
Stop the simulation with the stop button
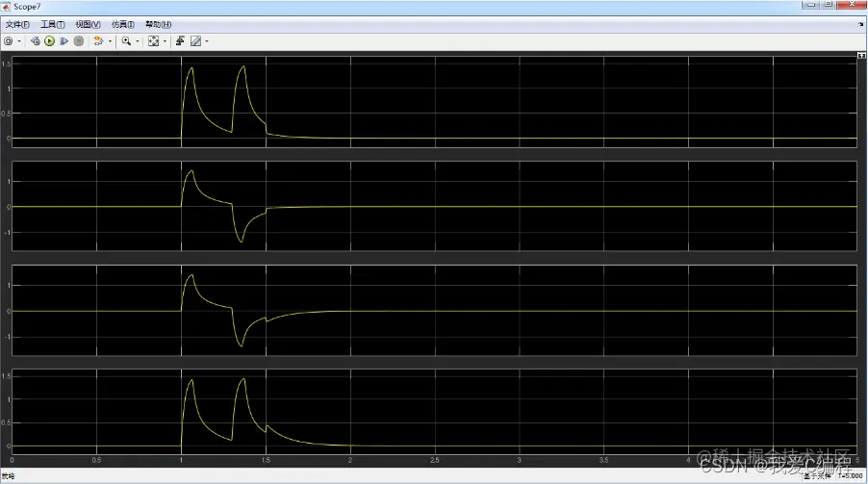pyautogui.click(x=79, y=41)
